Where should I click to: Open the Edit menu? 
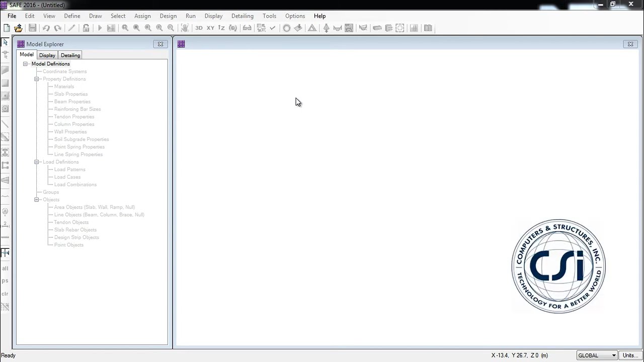pyautogui.click(x=30, y=16)
